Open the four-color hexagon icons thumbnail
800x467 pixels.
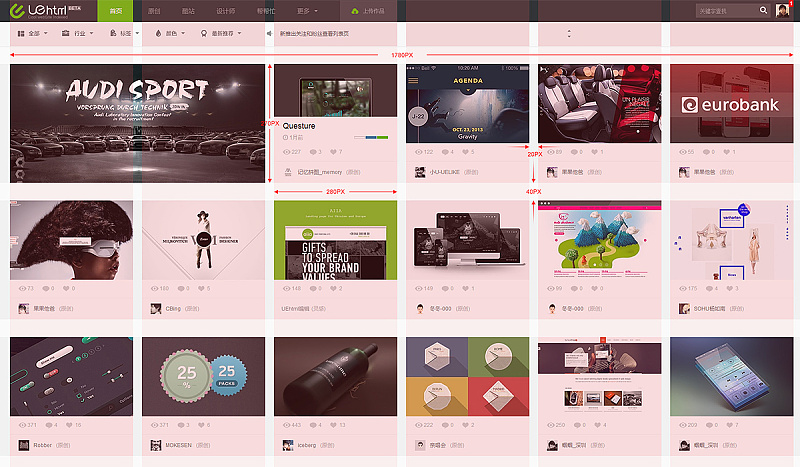click(467, 376)
